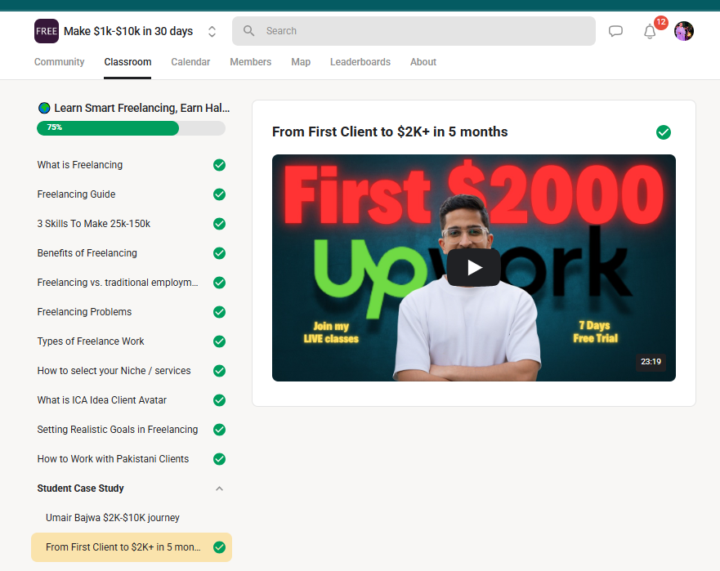Select the Classroom tab
Image resolution: width=720 pixels, height=571 pixels.
coord(128,62)
